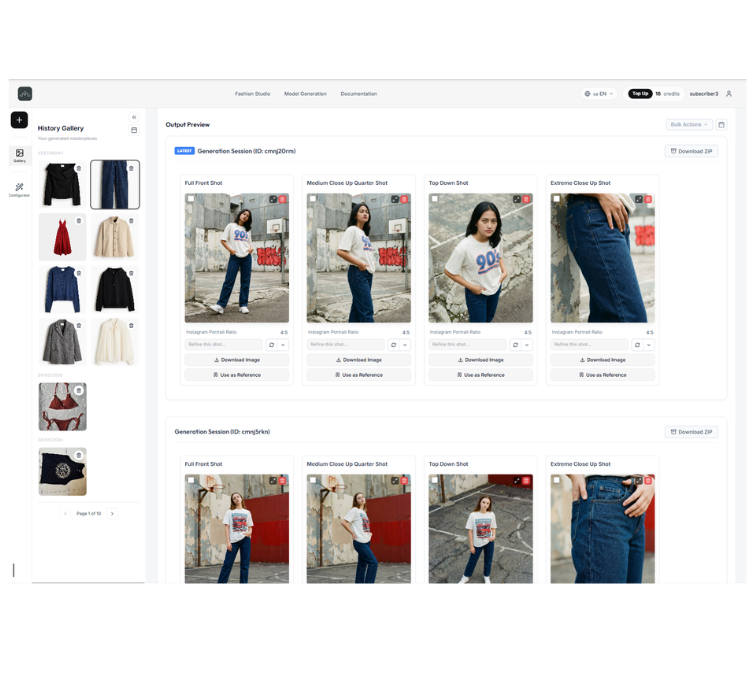Screen dimensions: 752x674
Task: Expand the Full Front Shot image fullscreen
Action: (x=273, y=199)
